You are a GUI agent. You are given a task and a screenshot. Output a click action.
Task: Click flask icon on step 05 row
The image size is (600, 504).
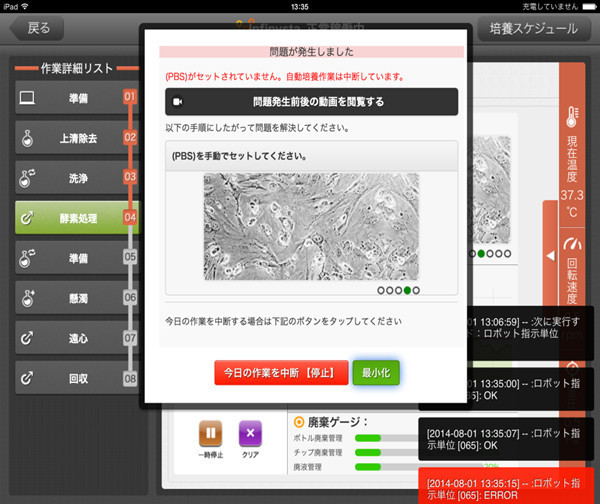point(27,258)
